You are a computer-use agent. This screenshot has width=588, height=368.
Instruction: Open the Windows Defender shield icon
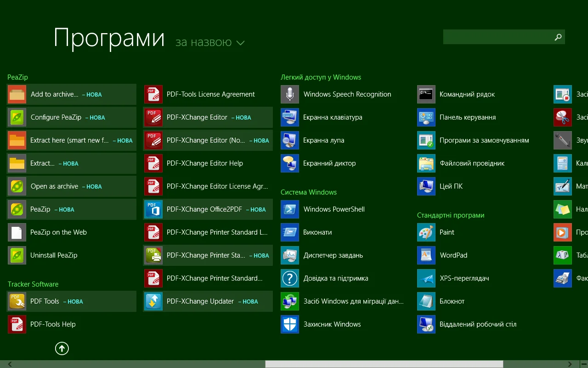(289, 324)
